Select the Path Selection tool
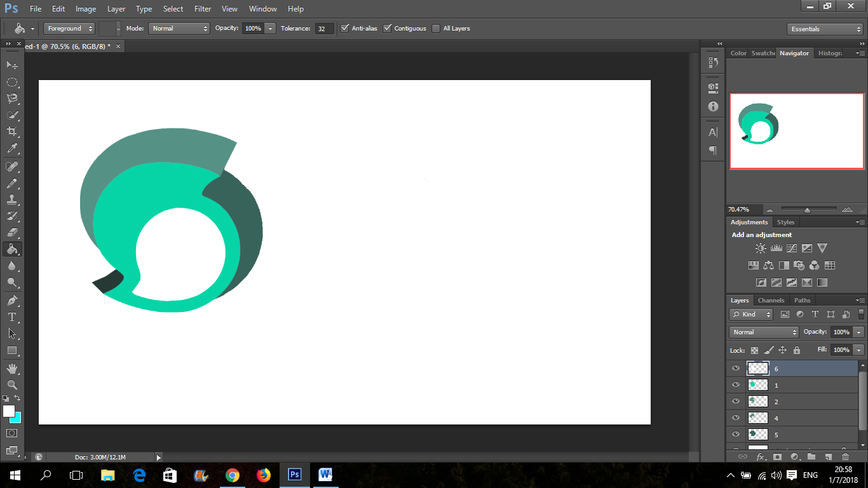This screenshot has height=488, width=868. click(12, 333)
